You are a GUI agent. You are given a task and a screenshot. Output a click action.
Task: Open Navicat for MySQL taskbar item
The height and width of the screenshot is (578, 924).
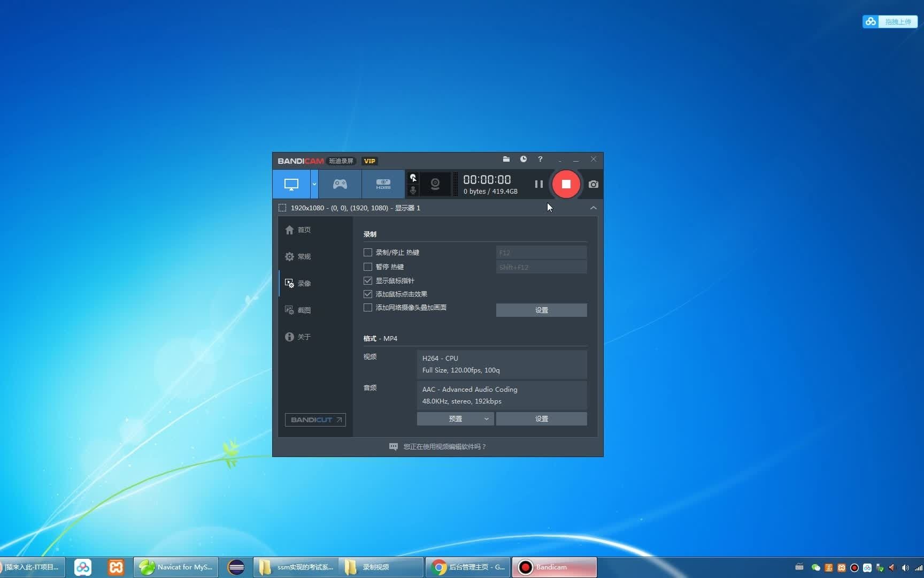click(x=176, y=567)
